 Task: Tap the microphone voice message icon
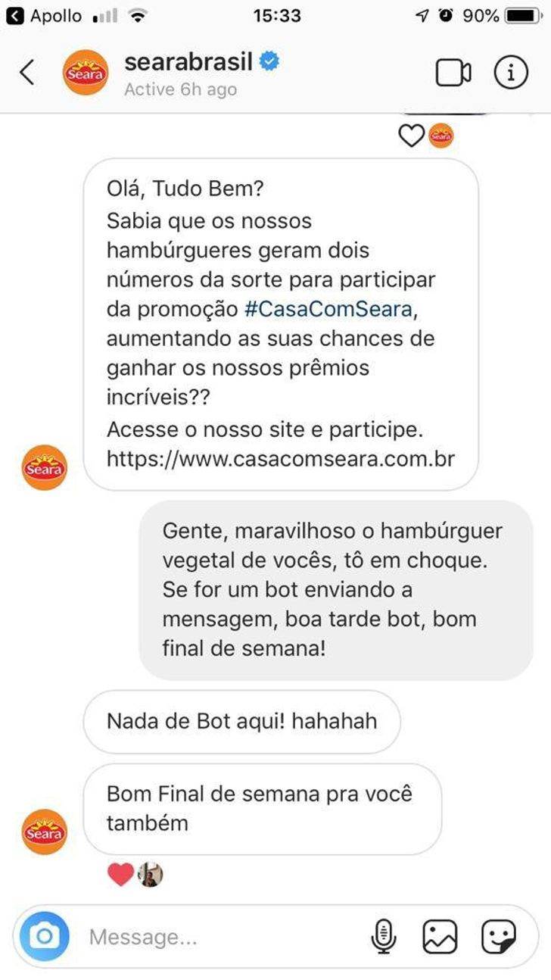coord(384,938)
